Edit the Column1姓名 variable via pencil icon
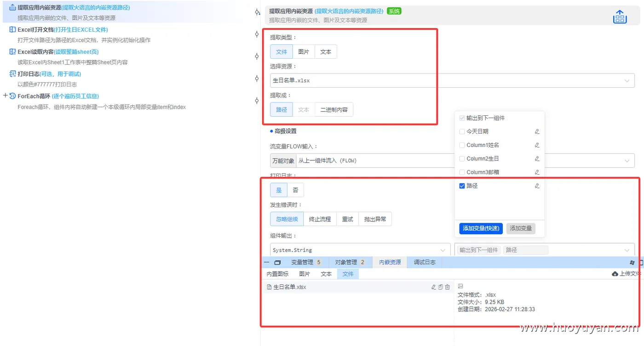 tap(537, 145)
